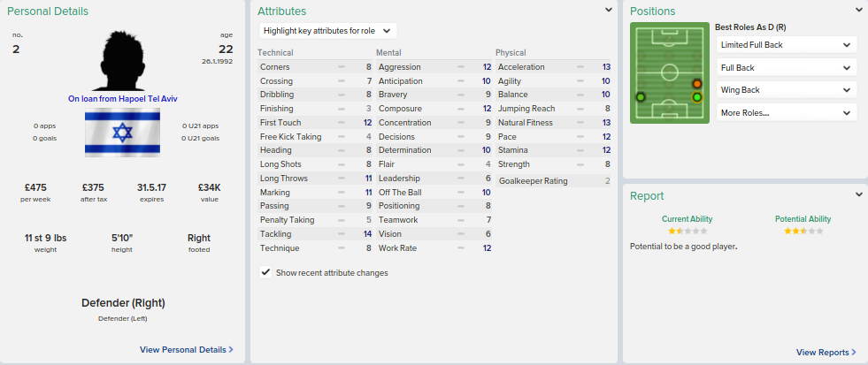Click the chevron beside View Reports
The height and width of the screenshot is (365, 868).
pos(854,352)
